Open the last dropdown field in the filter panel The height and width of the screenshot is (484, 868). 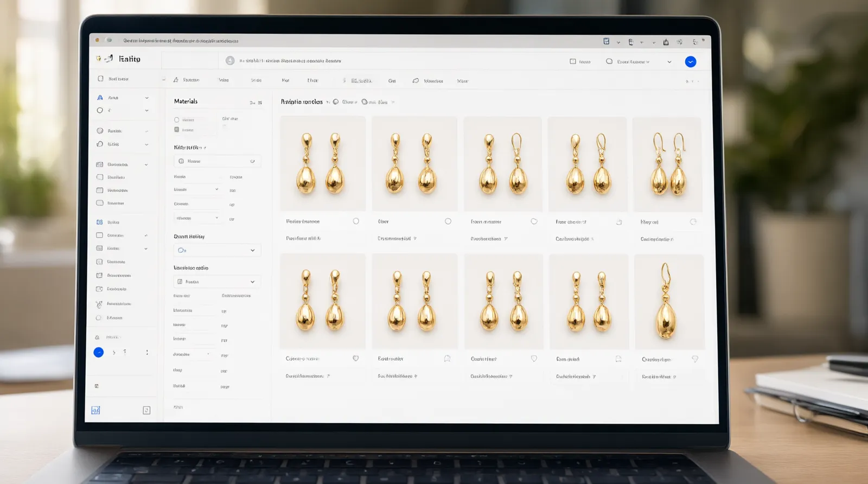click(x=216, y=282)
